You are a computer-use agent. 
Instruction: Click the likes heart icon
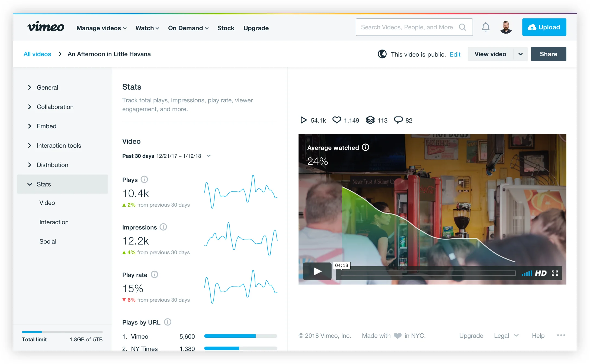coord(337,120)
